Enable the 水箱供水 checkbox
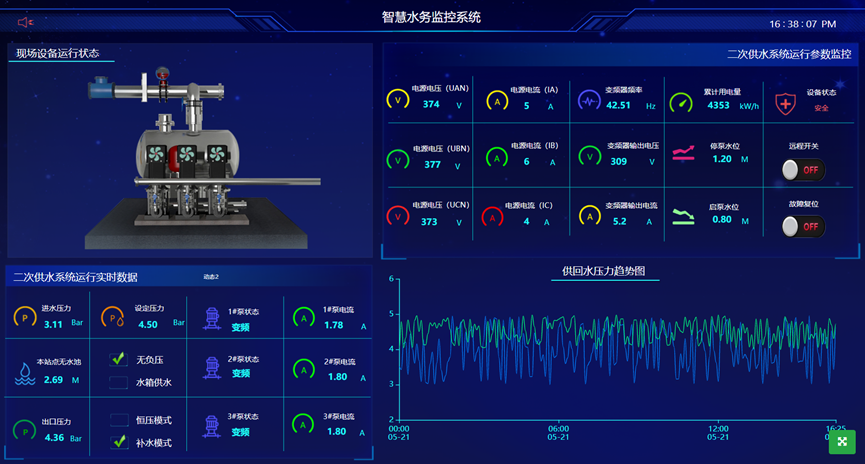The height and width of the screenshot is (464, 865). pos(118,382)
